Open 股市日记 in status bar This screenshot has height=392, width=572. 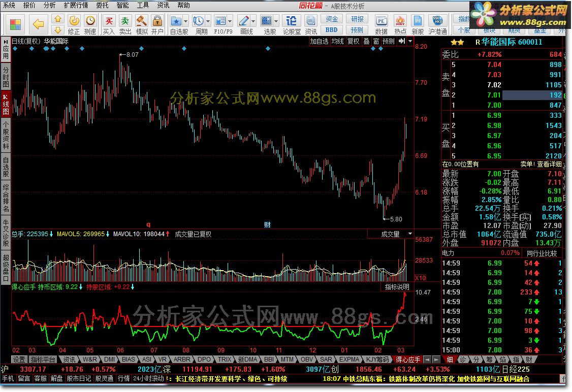[79, 378]
